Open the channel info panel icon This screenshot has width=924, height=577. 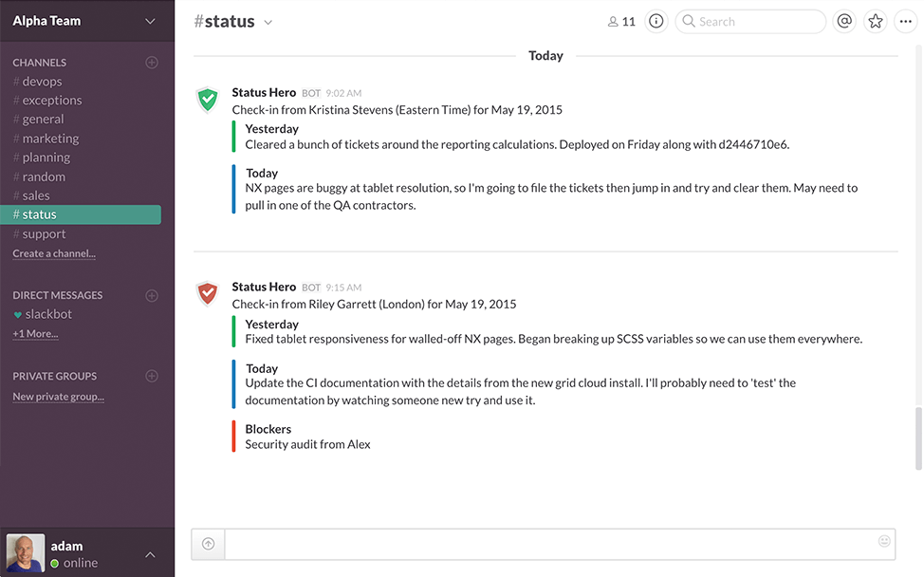[656, 21]
